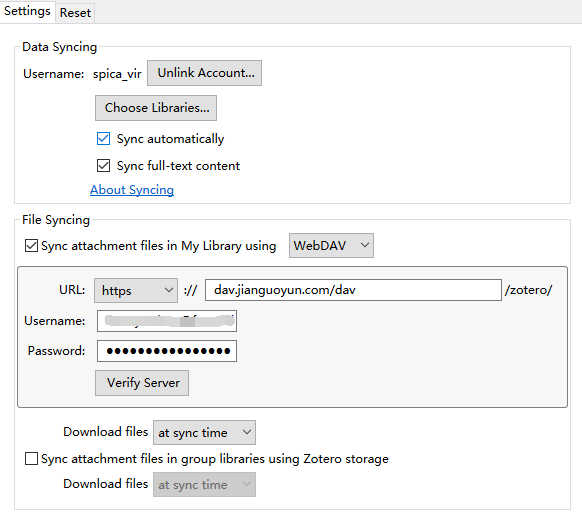Click chevron of My Library download dropdown

[x=247, y=432]
